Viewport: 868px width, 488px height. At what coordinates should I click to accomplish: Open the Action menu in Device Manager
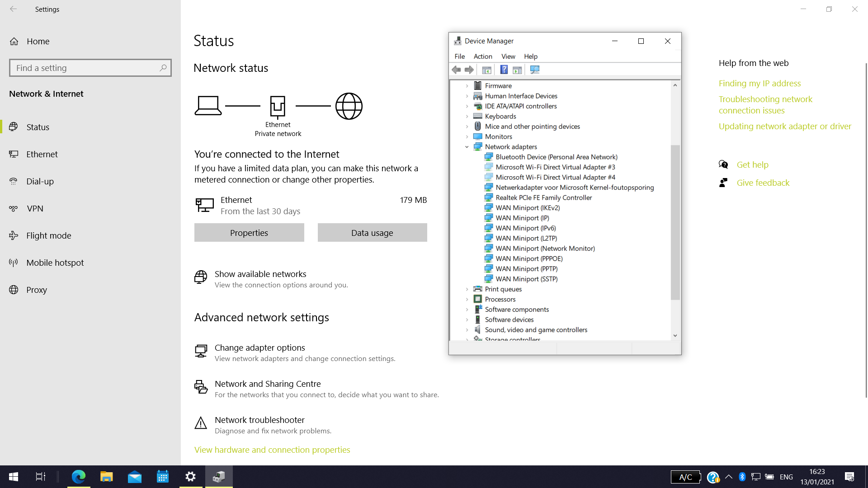click(x=482, y=56)
